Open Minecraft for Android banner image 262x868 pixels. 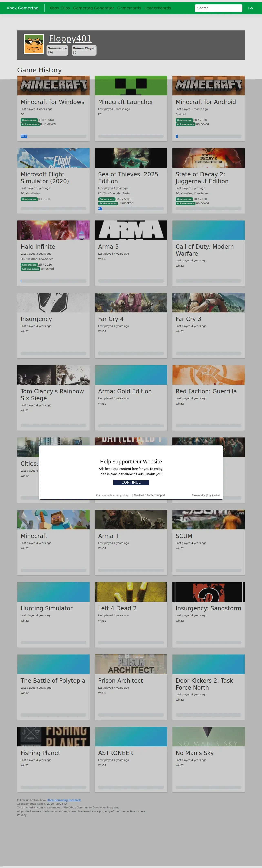click(x=209, y=86)
